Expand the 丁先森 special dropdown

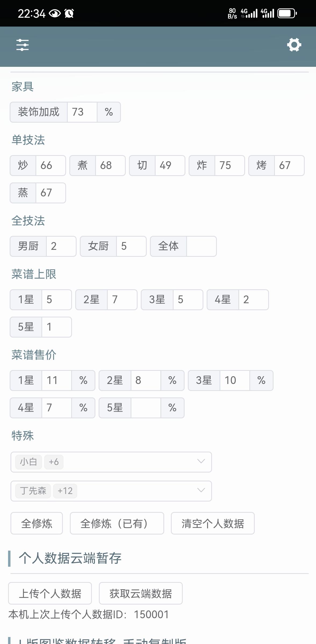point(201,491)
